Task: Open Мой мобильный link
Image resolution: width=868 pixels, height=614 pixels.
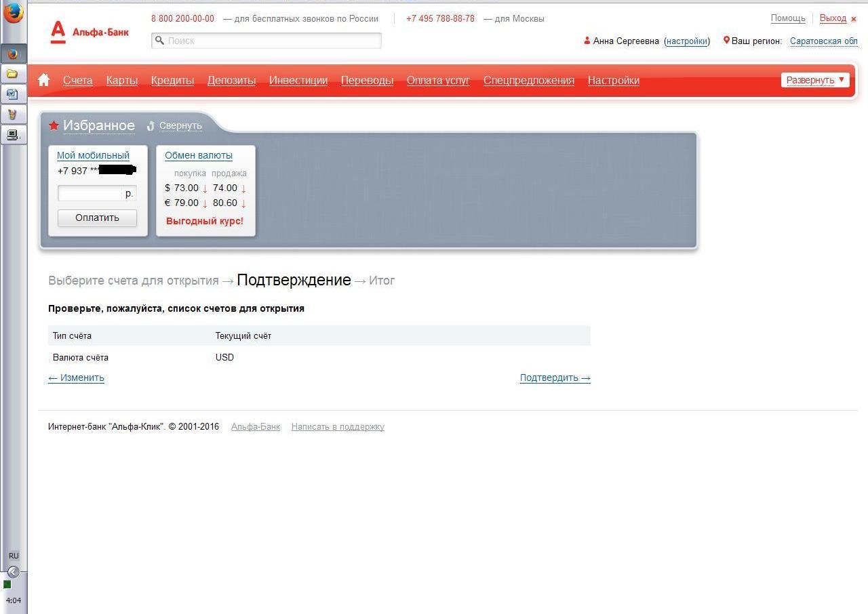Action: [93, 155]
